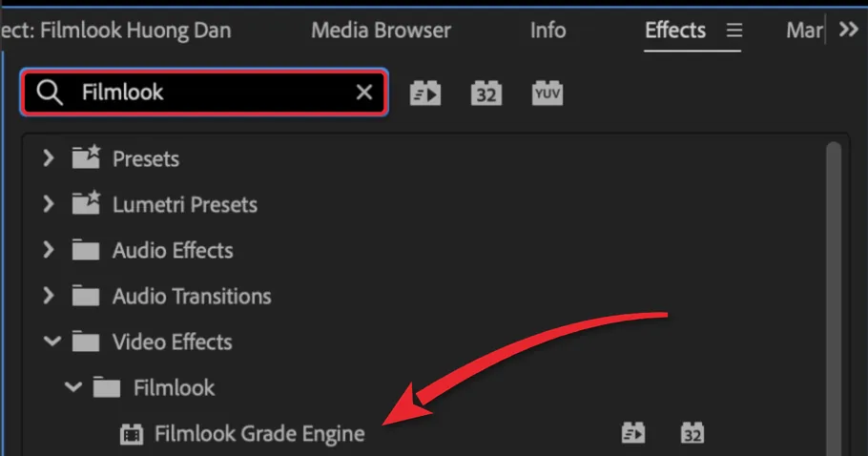Open the partially visible Markers tab

pos(804,30)
